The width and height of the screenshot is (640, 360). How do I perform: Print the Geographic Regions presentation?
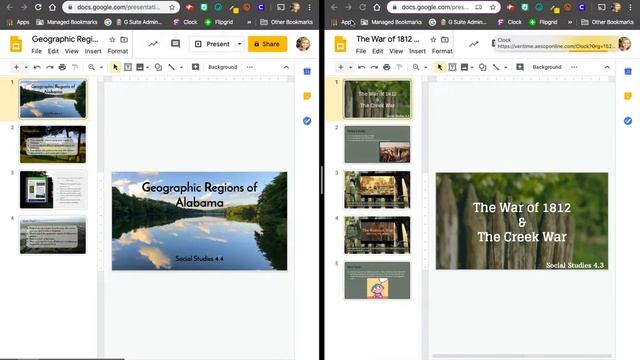pos(62,67)
